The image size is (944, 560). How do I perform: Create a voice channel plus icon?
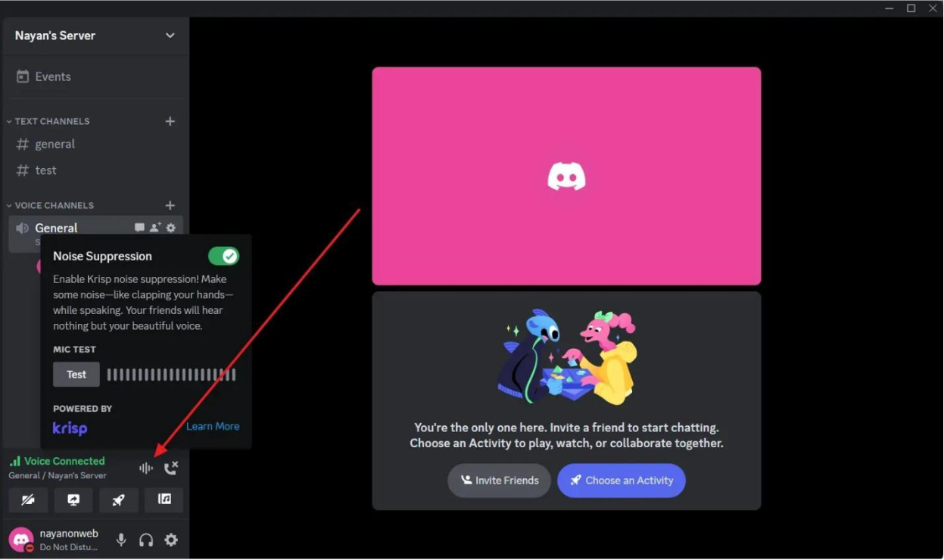[170, 205]
